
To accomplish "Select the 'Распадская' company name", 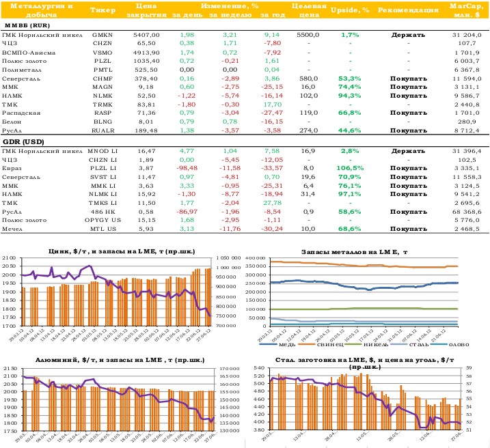I will point(21,113).
